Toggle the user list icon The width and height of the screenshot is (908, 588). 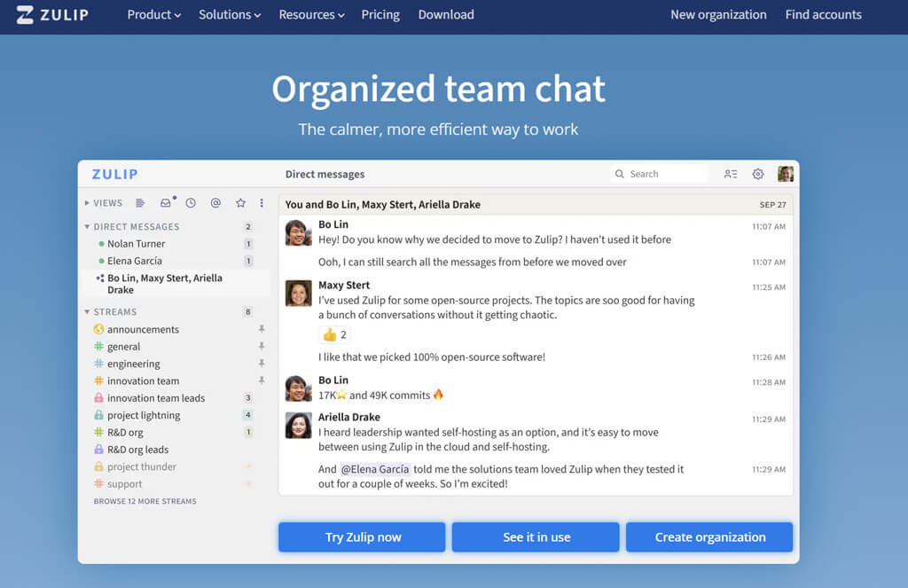[x=731, y=174]
